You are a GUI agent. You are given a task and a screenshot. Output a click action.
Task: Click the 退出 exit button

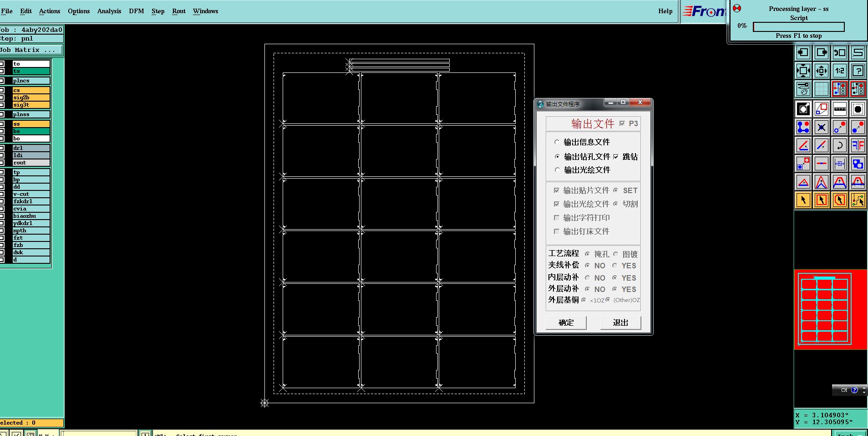tap(620, 323)
